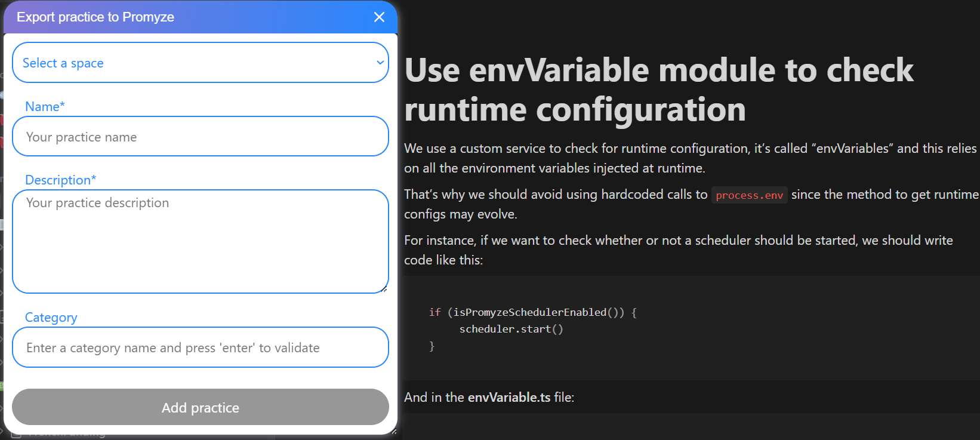Click the dialog corner resize handle

pyautogui.click(x=393, y=431)
